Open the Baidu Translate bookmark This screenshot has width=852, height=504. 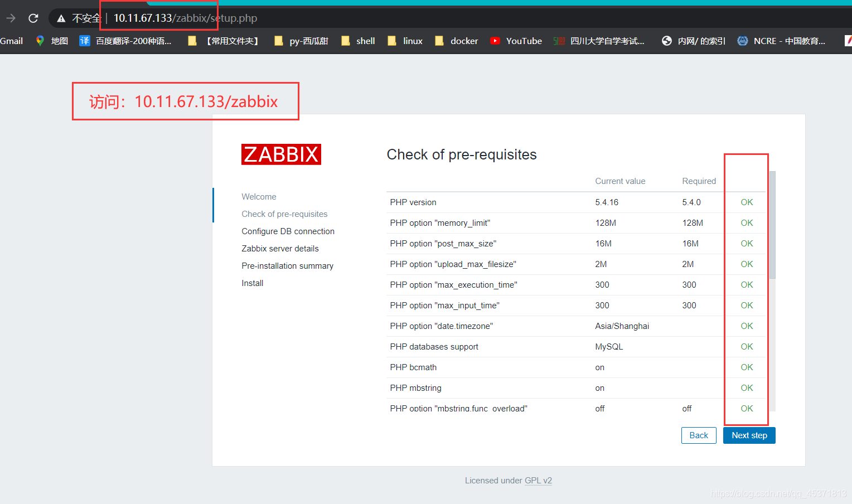[x=125, y=41]
